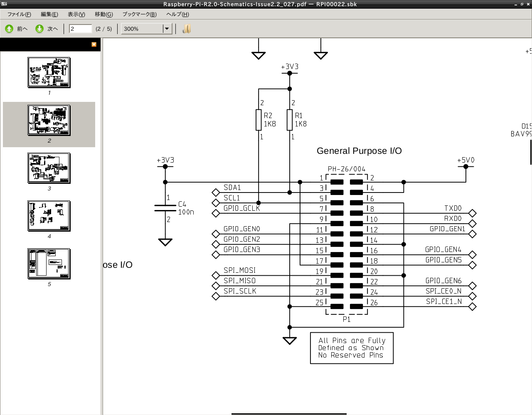This screenshot has height=415, width=532.
Task: Click resistor R1 label
Action: click(x=299, y=116)
